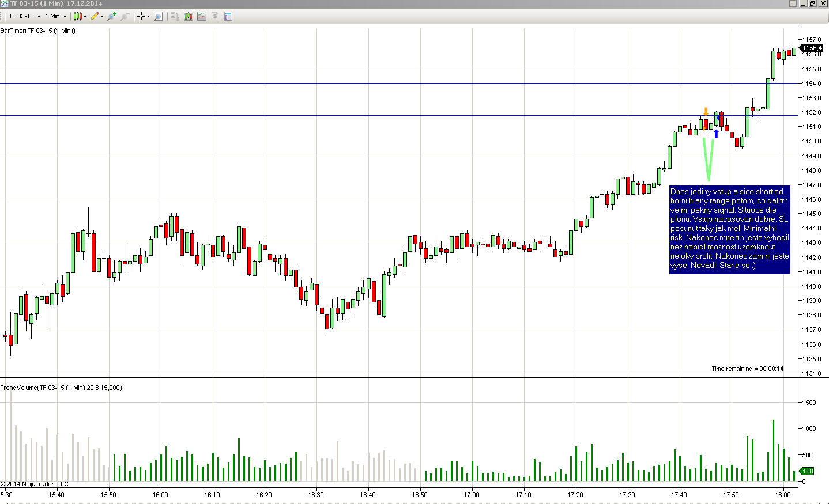Image resolution: width=829 pixels, height=504 pixels.
Task: Click the zoom frame magnifier icon
Action: 158,16
